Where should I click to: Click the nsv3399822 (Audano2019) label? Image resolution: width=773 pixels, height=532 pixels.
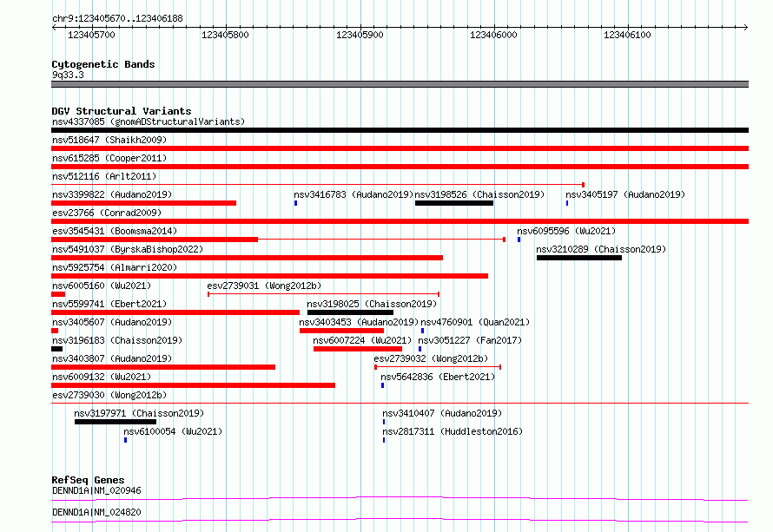[112, 194]
